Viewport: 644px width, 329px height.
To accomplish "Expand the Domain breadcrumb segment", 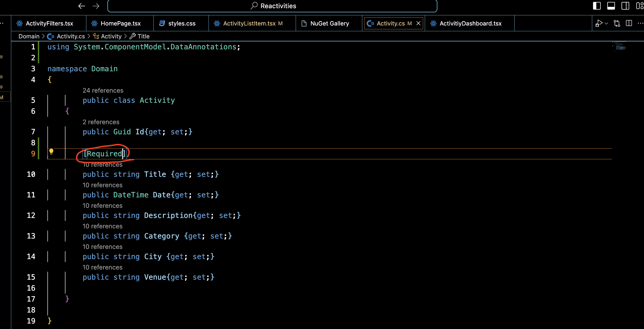I will (29, 36).
